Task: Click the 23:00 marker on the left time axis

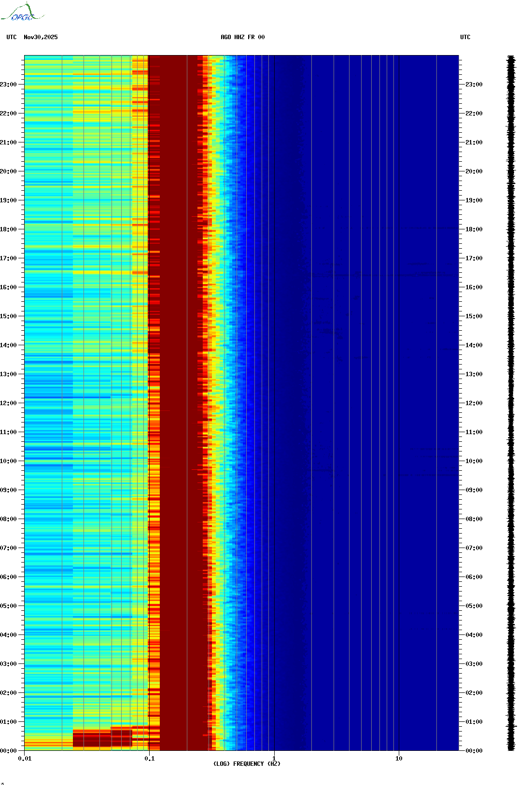Action: 8,85
